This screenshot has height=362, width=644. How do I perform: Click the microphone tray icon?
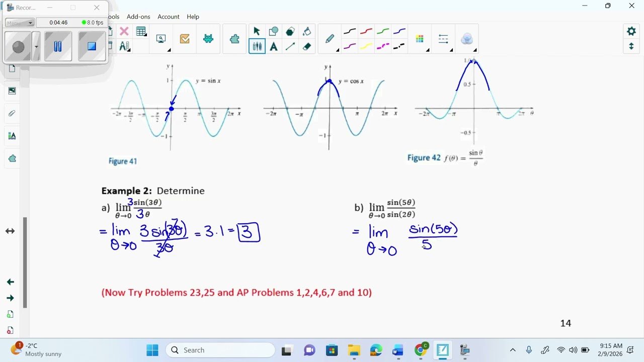coord(529,350)
